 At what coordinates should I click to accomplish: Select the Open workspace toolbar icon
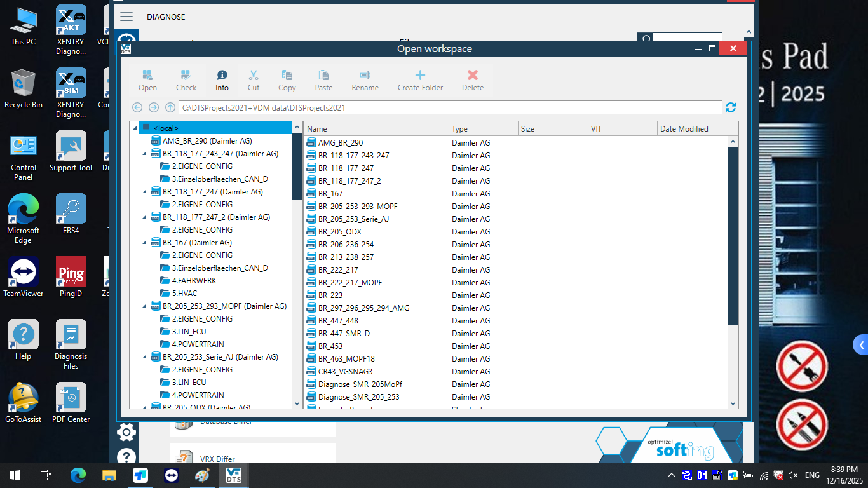tap(147, 79)
